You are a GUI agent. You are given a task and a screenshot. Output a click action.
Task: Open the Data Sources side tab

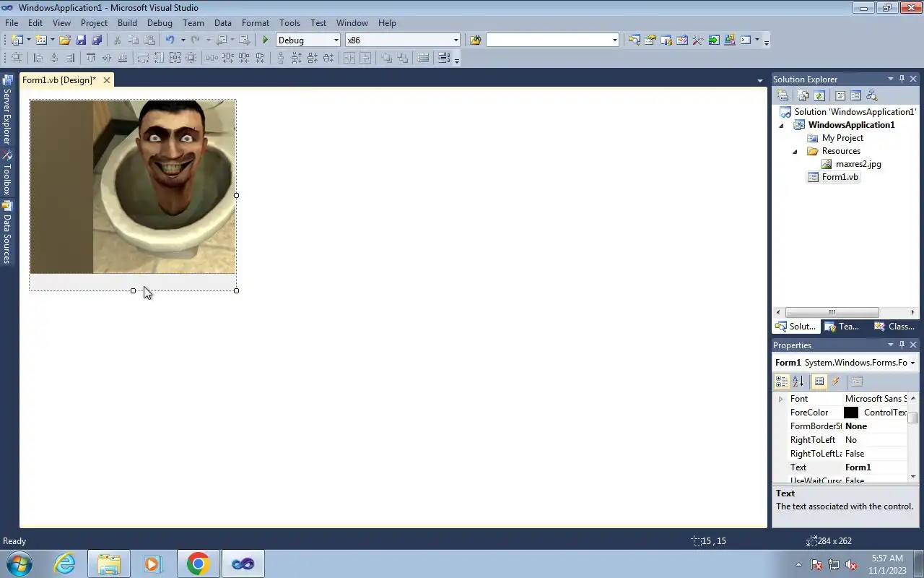7,232
